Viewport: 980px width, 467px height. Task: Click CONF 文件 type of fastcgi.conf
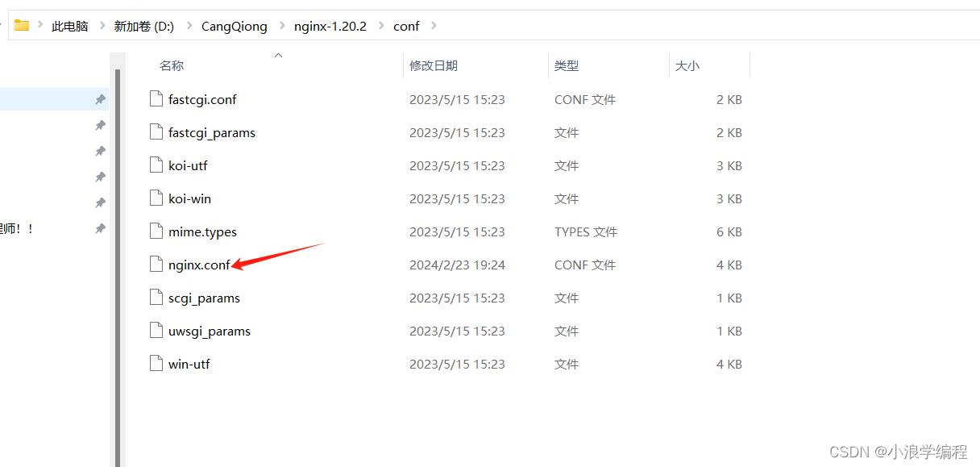tap(585, 99)
